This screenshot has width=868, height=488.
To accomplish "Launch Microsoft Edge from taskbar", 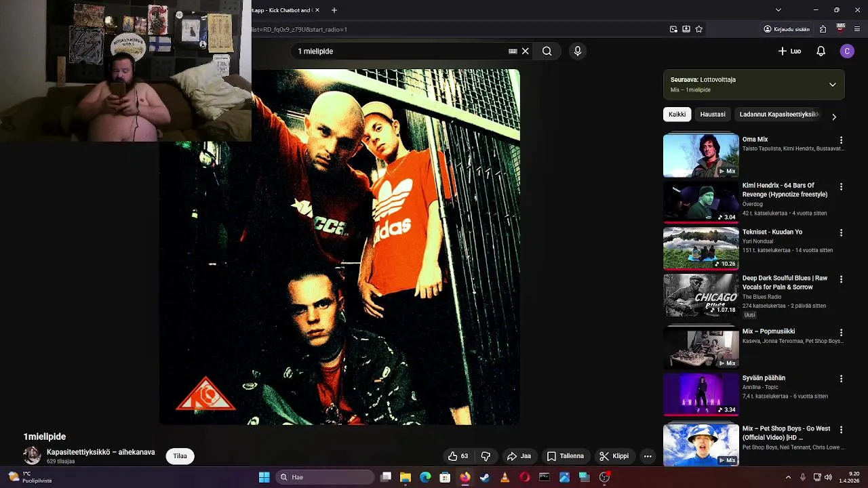I will point(425,477).
